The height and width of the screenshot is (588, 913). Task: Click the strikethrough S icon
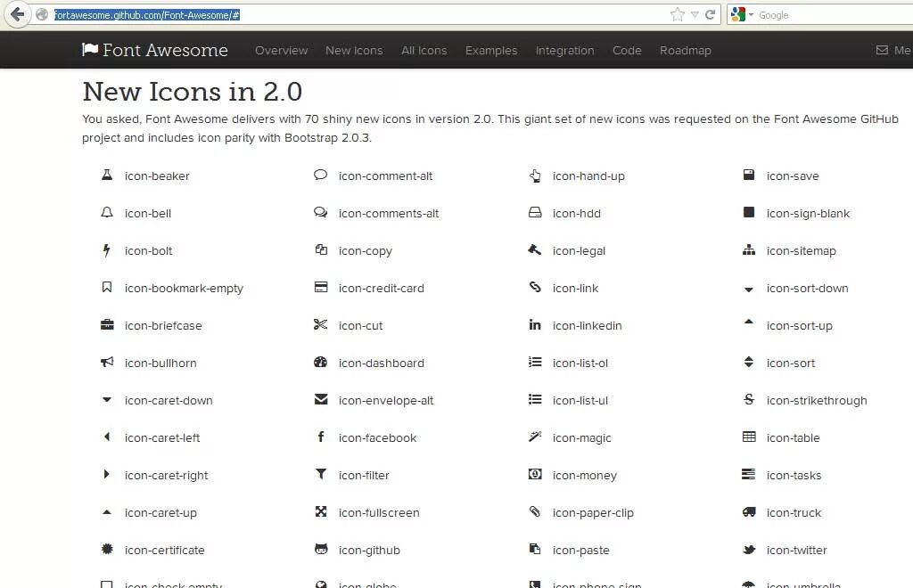tap(749, 399)
